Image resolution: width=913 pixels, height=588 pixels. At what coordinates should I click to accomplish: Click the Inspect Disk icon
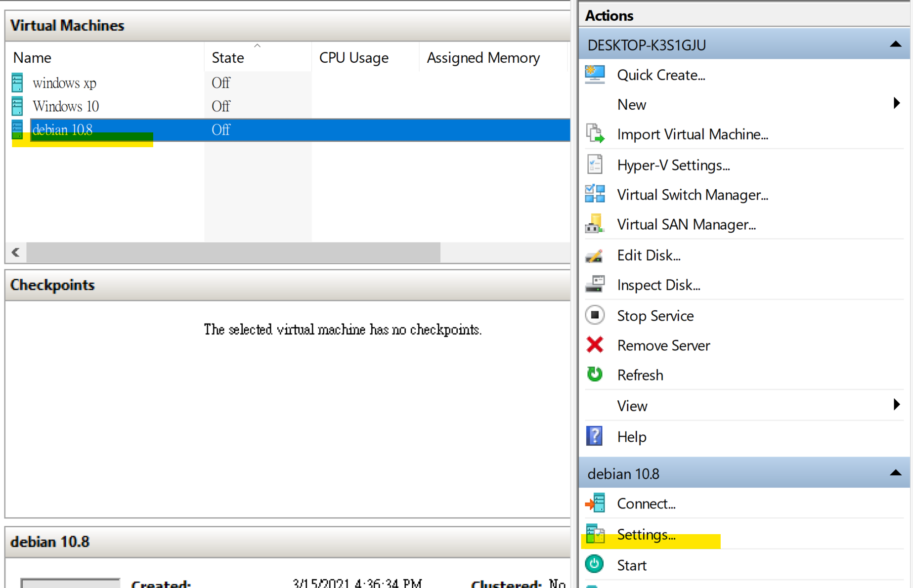point(595,285)
